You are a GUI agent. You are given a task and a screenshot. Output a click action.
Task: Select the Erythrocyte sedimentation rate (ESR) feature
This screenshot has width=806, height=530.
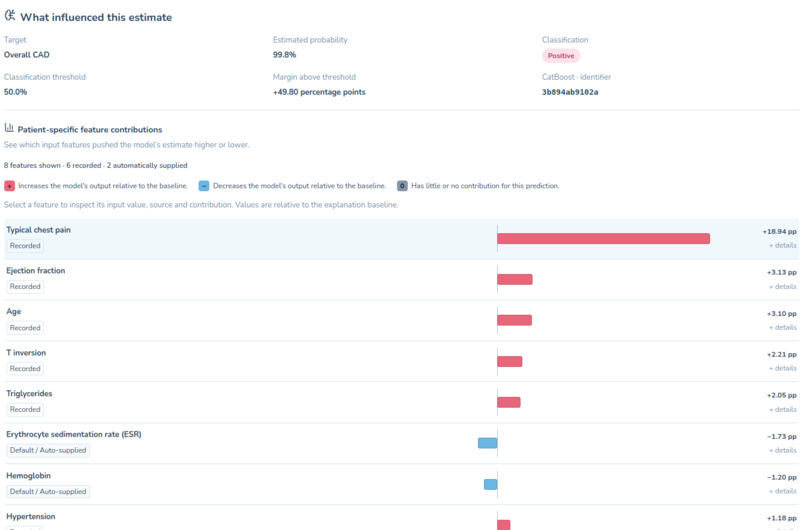click(x=74, y=434)
